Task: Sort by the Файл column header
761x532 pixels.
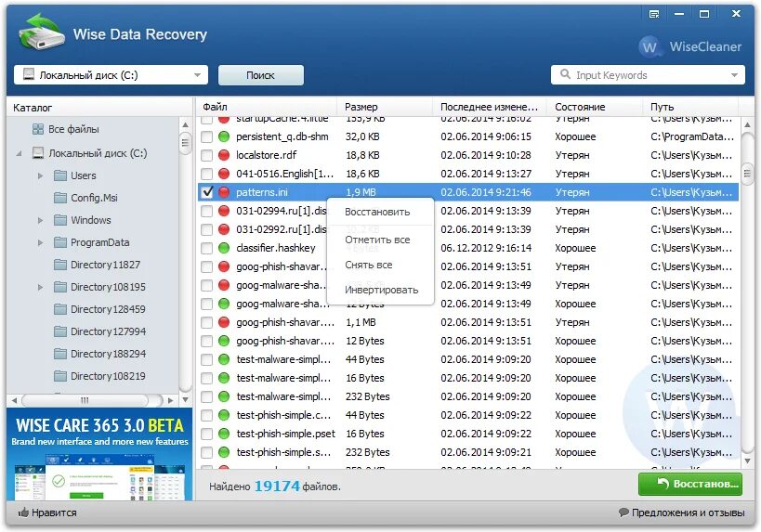Action: 267,107
